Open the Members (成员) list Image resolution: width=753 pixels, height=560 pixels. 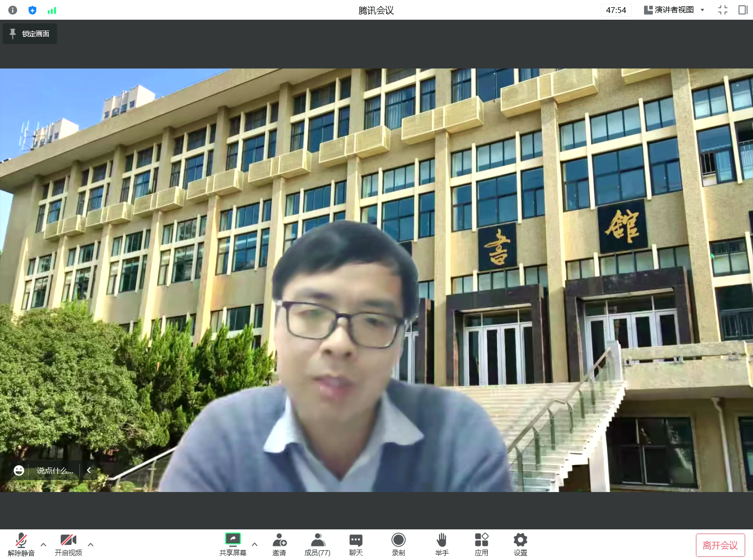pos(317,544)
